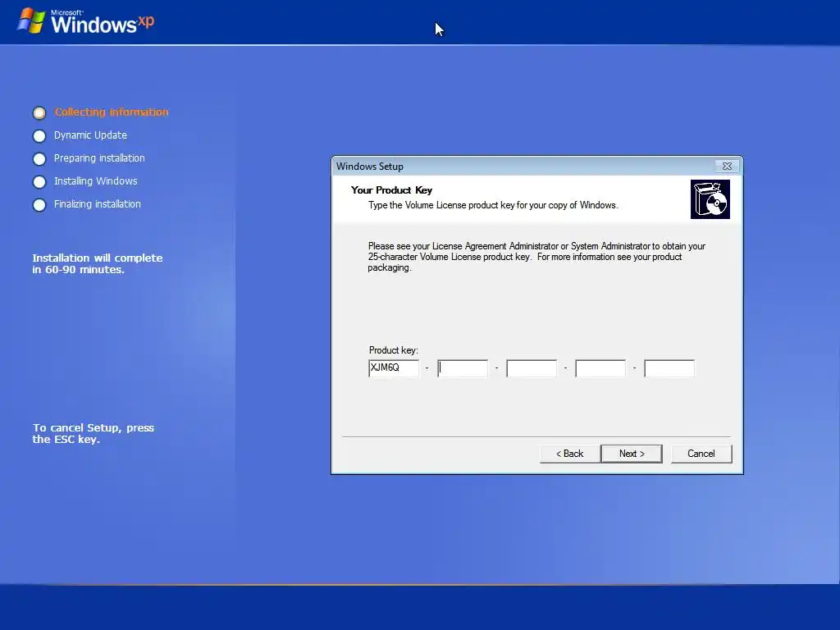
Task: Cancel the Windows Setup dialog
Action: [701, 454]
